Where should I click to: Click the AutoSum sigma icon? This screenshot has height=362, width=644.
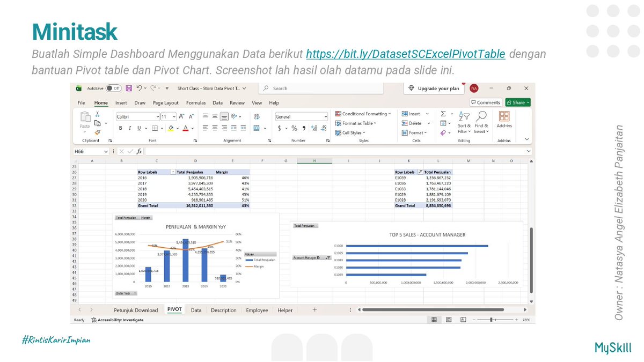click(x=443, y=114)
